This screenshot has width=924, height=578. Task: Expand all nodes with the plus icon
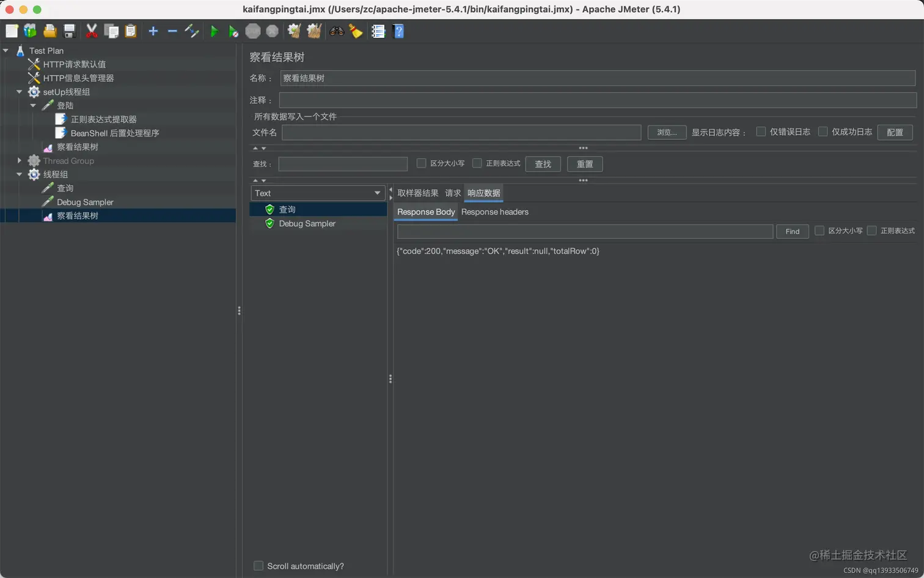[153, 31]
